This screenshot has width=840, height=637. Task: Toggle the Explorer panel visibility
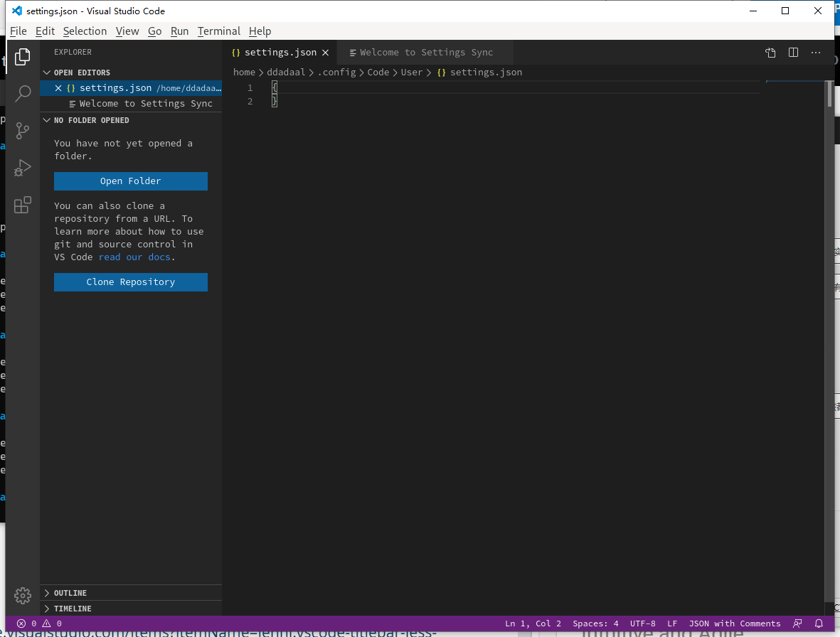(x=22, y=55)
